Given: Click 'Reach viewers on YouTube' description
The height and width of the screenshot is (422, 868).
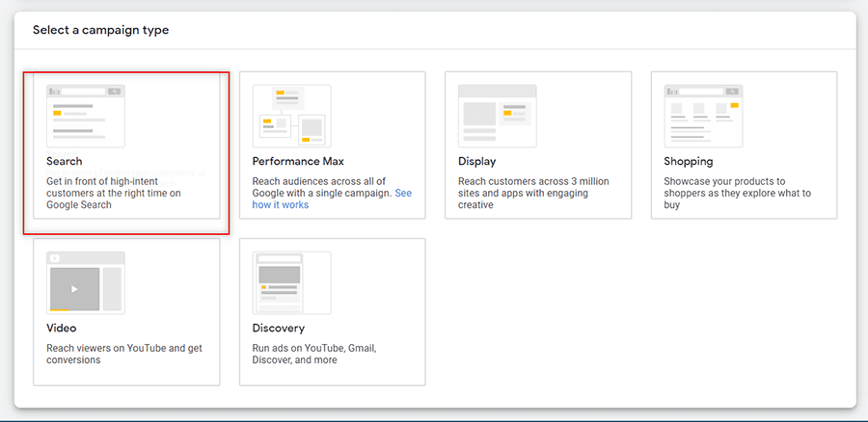Looking at the screenshot, I should [x=124, y=354].
